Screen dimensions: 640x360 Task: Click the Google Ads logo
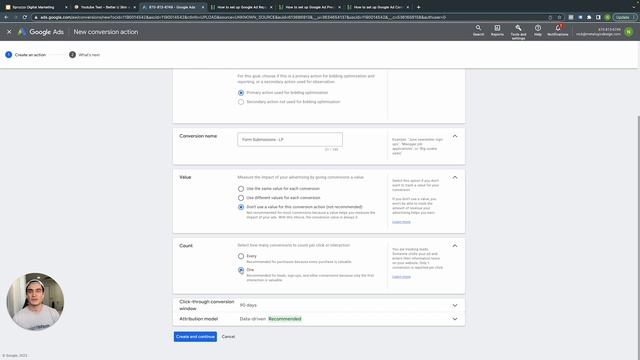pyautogui.click(x=41, y=32)
